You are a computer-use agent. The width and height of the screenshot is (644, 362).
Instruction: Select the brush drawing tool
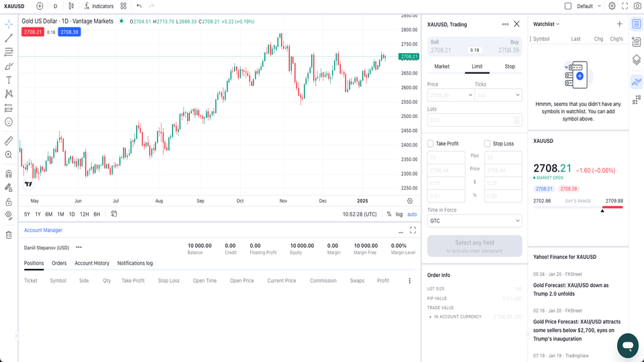pos(9,66)
